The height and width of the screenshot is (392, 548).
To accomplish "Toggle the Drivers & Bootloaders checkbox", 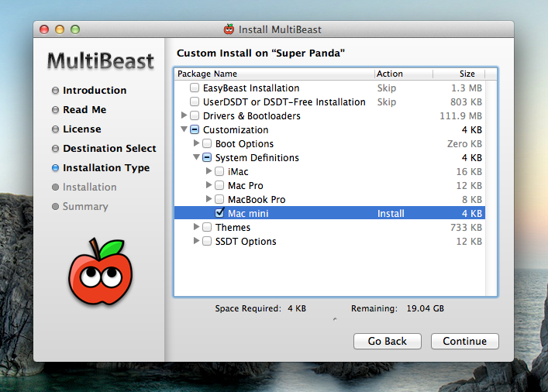I will 195,115.
